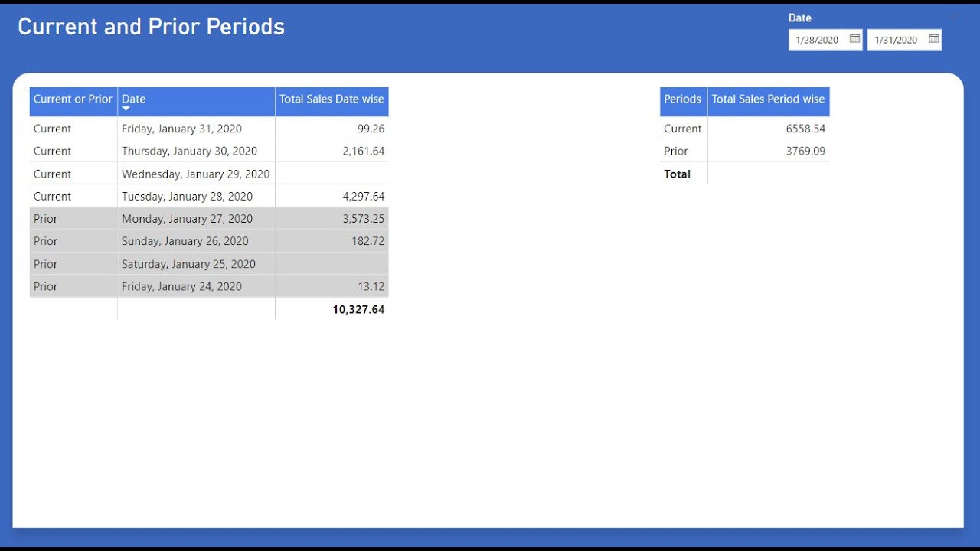Sort by Periods column header

point(684,102)
